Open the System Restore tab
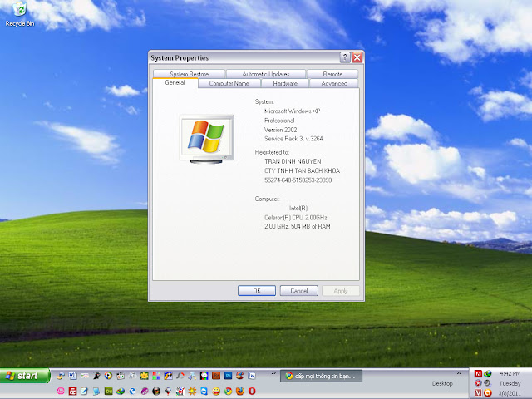532x399 pixels. coord(189,74)
